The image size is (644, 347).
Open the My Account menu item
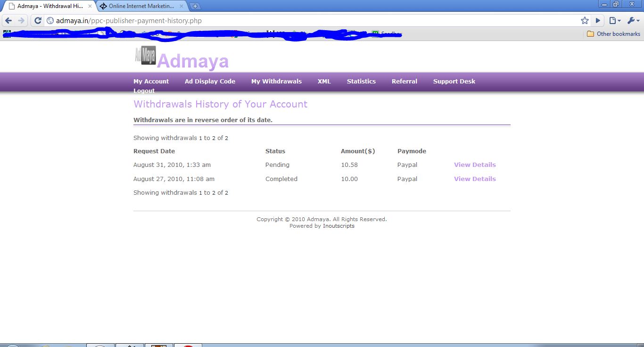click(151, 81)
